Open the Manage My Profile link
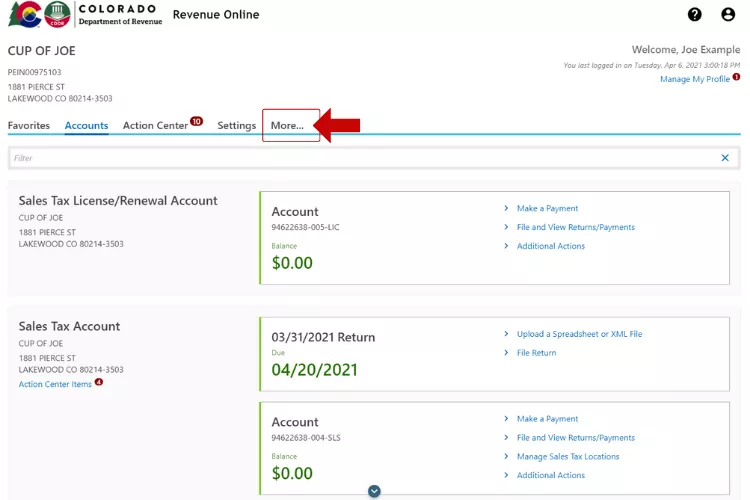750x500 pixels. coord(695,79)
